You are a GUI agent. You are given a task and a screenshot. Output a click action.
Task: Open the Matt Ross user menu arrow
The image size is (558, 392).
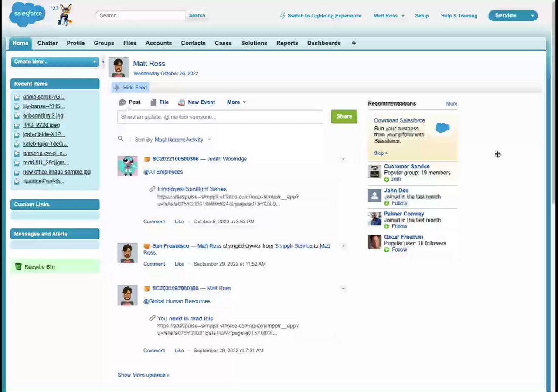coord(403,16)
